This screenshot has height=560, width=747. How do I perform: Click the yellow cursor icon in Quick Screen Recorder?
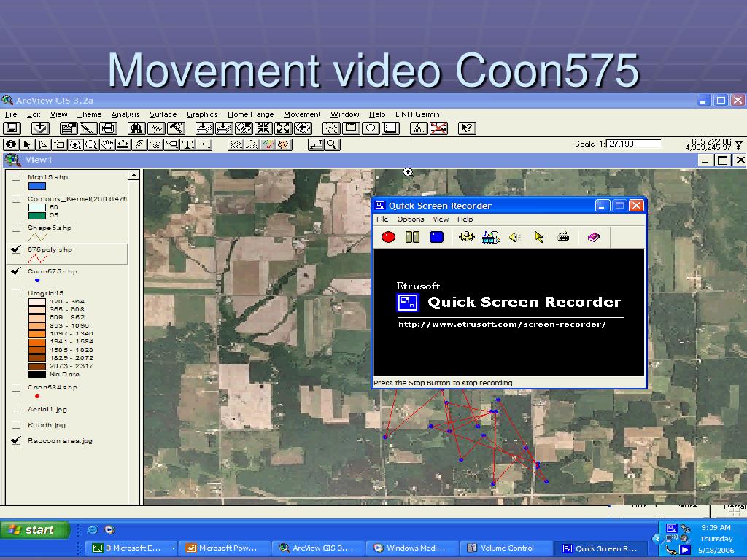(x=539, y=237)
